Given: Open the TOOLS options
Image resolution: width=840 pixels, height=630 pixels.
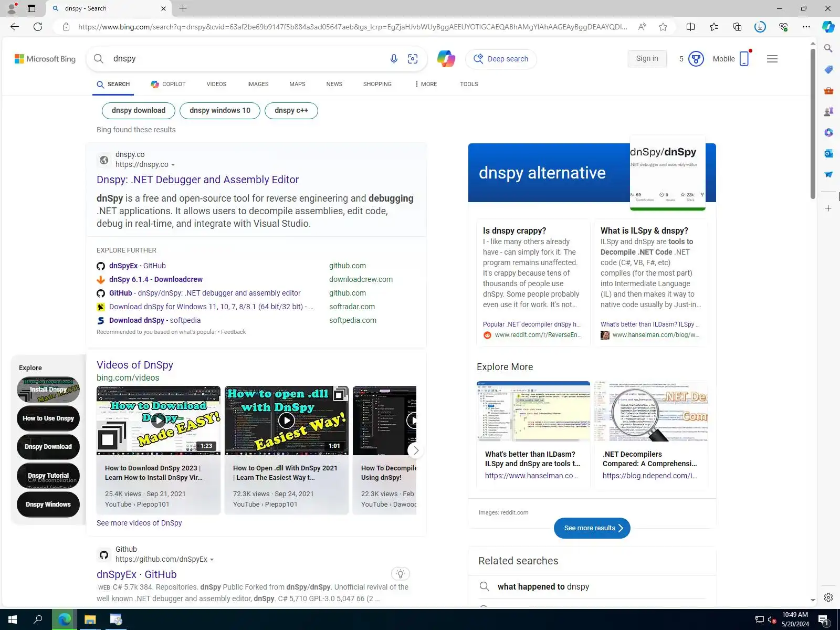Looking at the screenshot, I should click(469, 84).
